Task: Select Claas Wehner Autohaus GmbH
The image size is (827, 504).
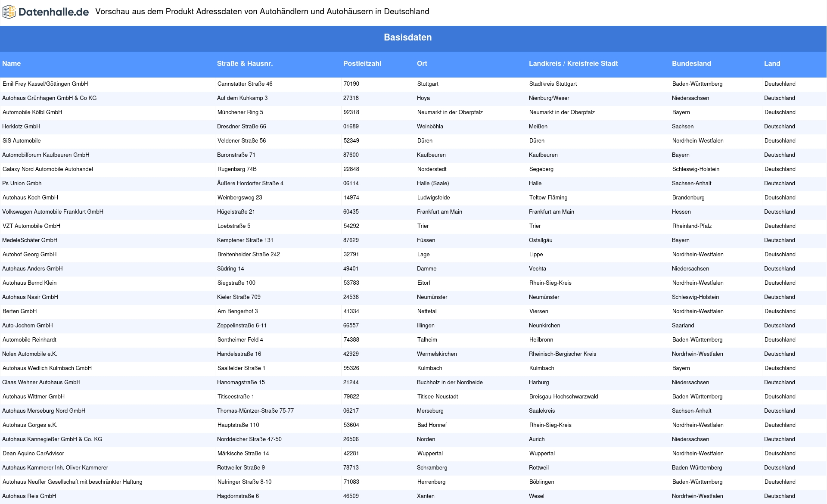Action: [41, 383]
